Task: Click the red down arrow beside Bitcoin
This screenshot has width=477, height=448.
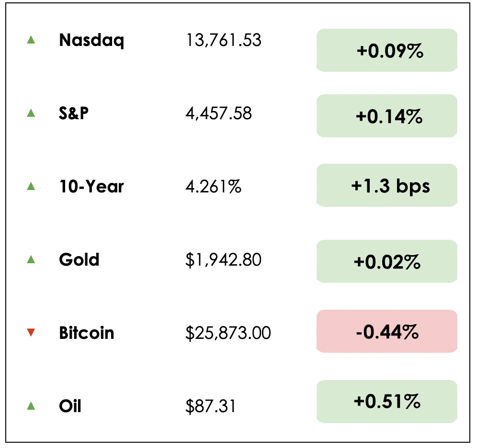Action: 31,333
